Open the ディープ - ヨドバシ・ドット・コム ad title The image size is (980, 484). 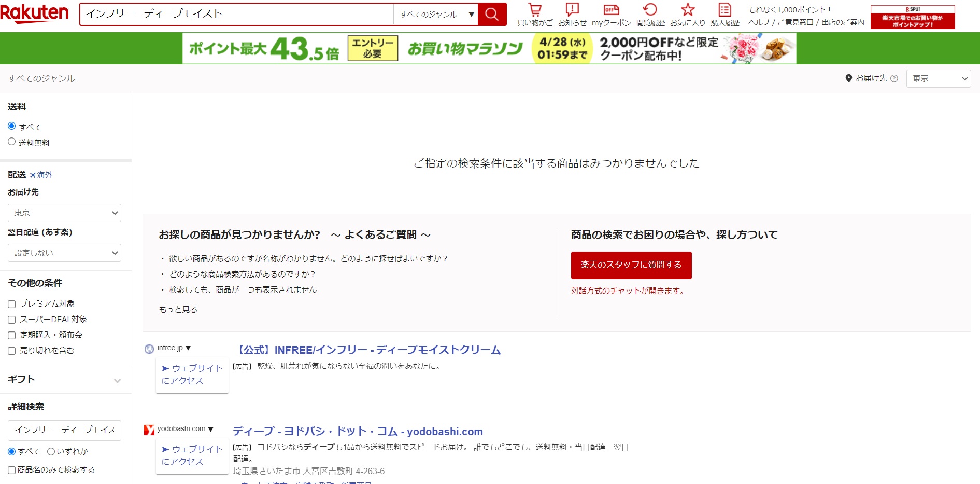(358, 431)
